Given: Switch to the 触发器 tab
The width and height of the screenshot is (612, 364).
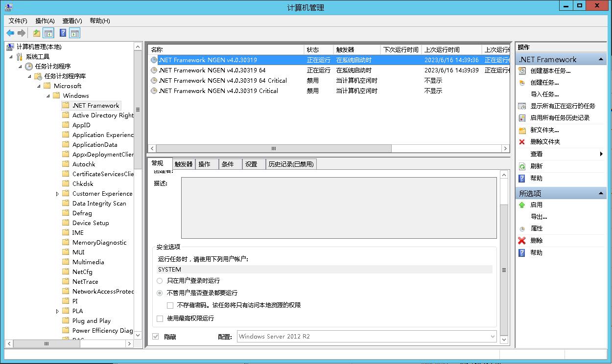Looking at the screenshot, I should pos(184,164).
